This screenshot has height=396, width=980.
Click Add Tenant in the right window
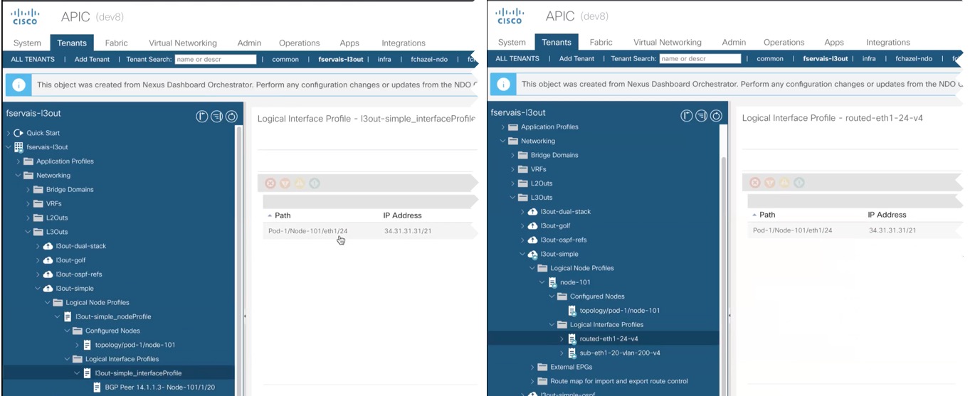[576, 59]
